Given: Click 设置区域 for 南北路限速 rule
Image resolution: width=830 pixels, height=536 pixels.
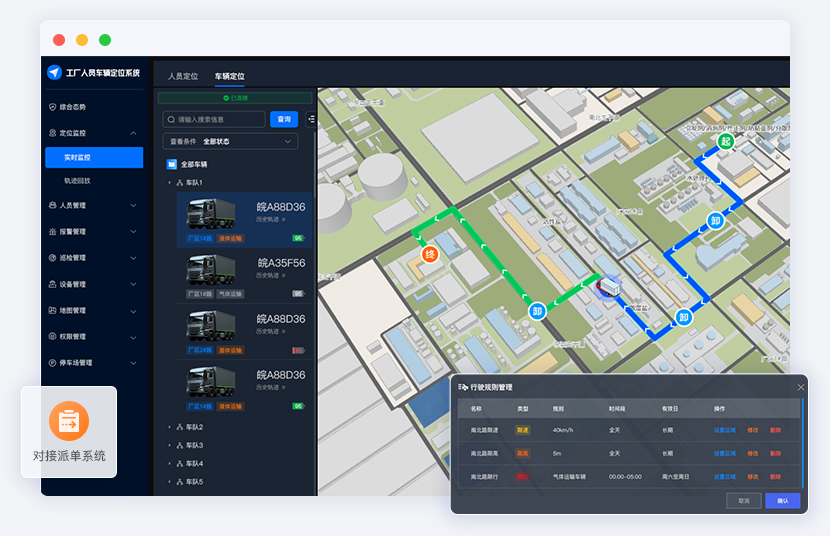Looking at the screenshot, I should pyautogui.click(x=724, y=429).
